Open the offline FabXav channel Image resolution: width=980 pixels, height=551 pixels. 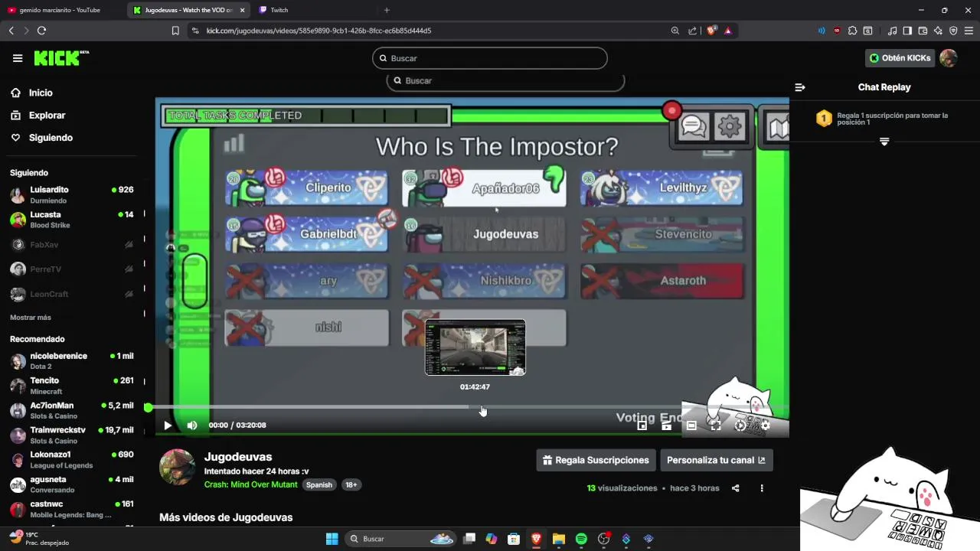click(72, 245)
